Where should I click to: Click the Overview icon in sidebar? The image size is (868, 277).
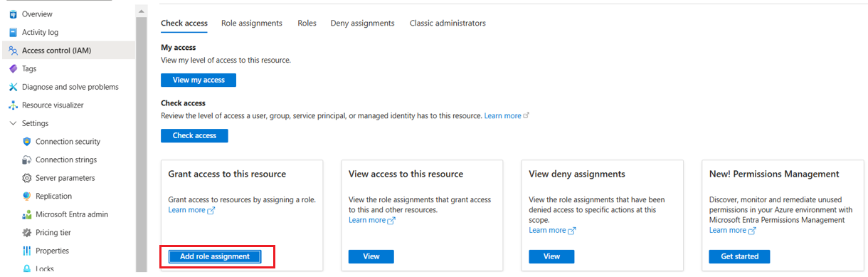pos(13,14)
